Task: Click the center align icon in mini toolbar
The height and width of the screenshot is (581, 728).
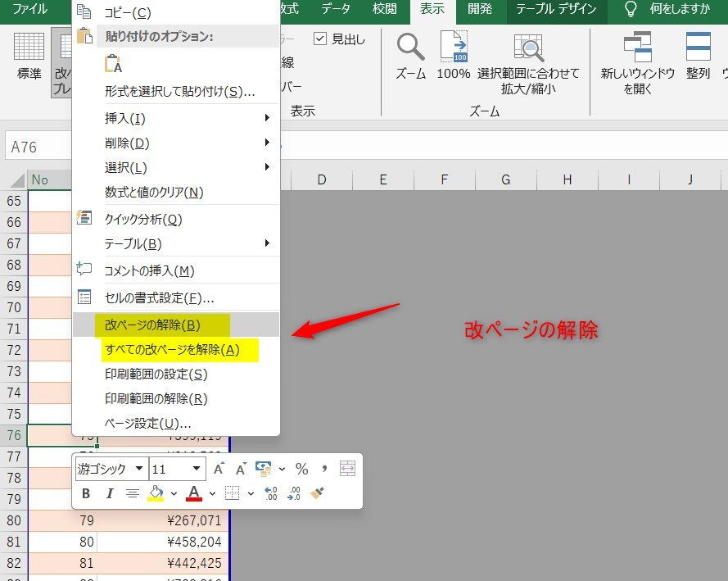Action: [x=133, y=493]
